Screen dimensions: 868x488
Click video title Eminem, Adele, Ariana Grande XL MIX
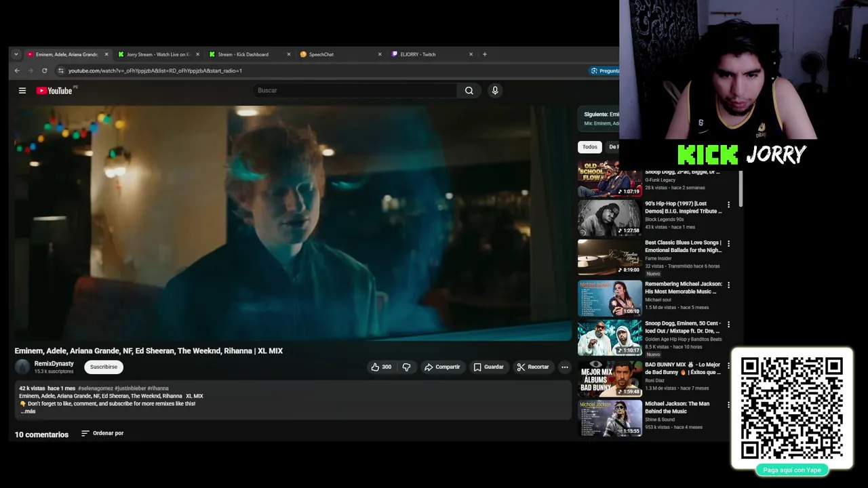click(x=149, y=350)
